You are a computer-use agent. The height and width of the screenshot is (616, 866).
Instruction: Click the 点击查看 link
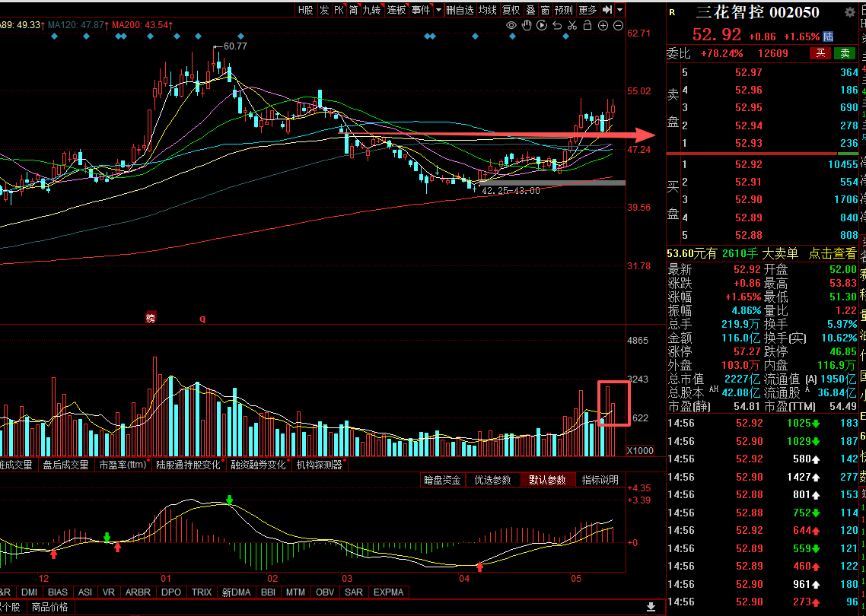tap(833, 253)
